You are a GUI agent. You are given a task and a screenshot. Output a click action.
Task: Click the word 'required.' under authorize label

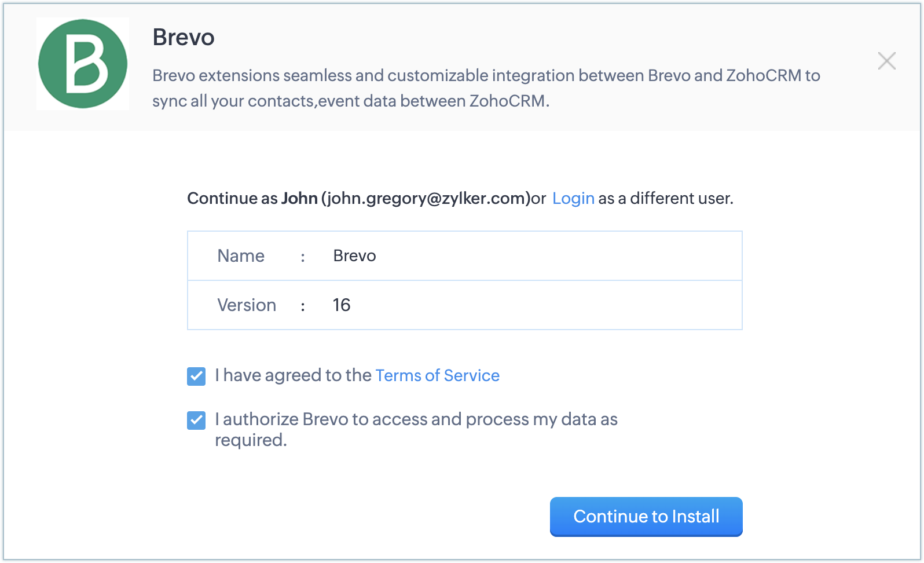point(251,440)
